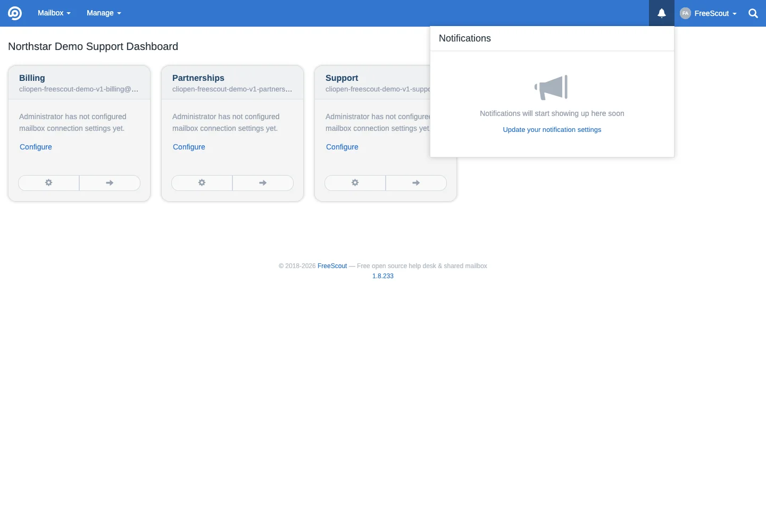Viewport: 766px width, 532px height.
Task: Click the FA user avatar
Action: (x=685, y=13)
